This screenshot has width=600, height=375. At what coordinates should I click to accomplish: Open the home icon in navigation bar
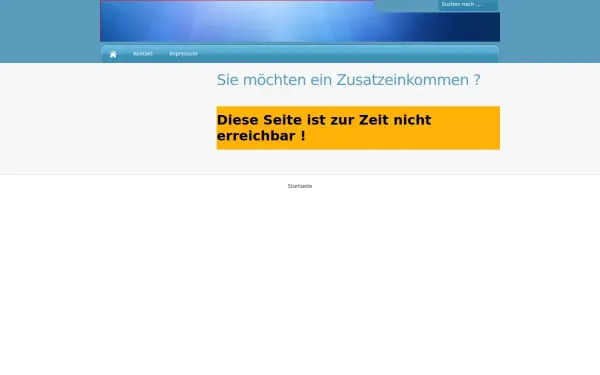[113, 54]
